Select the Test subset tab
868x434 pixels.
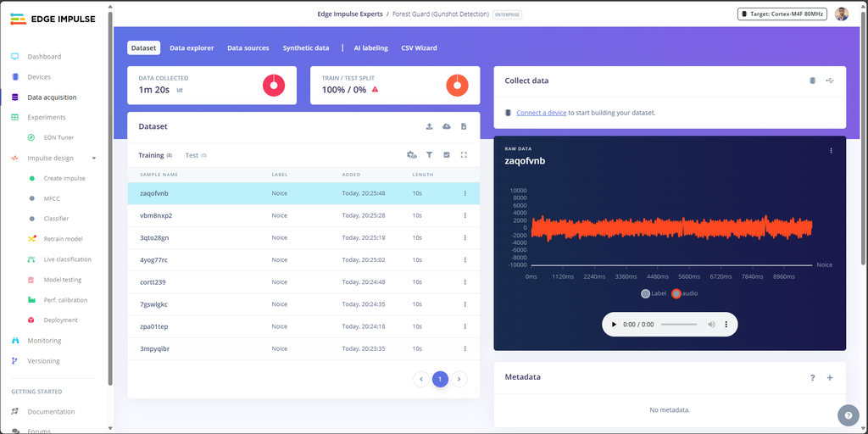click(196, 156)
